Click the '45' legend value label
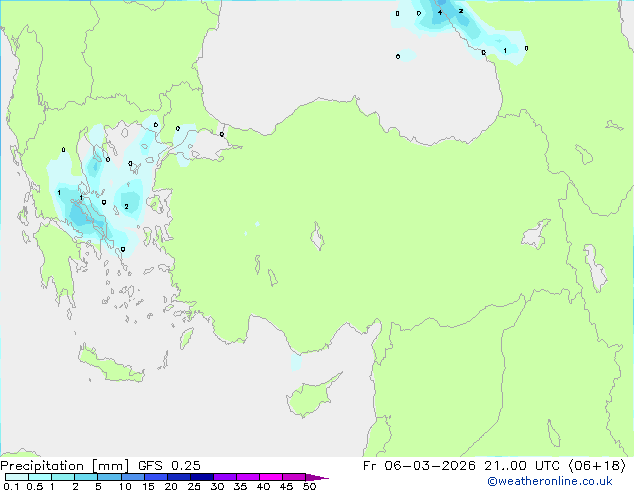634x490 pixels. point(286,486)
